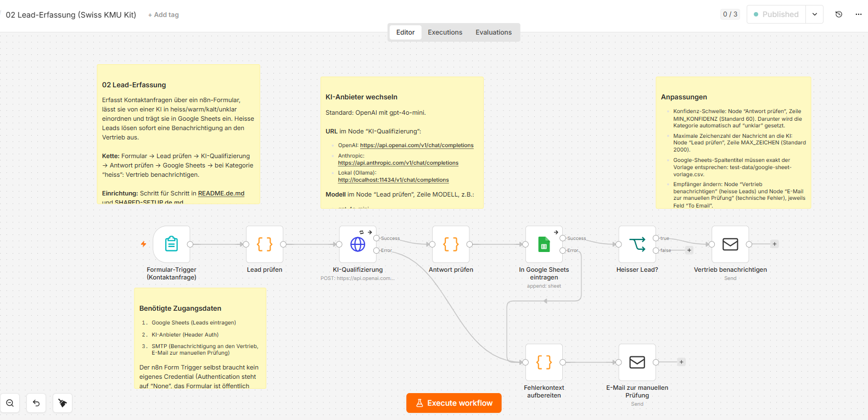The width and height of the screenshot is (868, 420).
Task: Open the E-Mail zur manuellen Prüfung node
Action: tap(637, 362)
